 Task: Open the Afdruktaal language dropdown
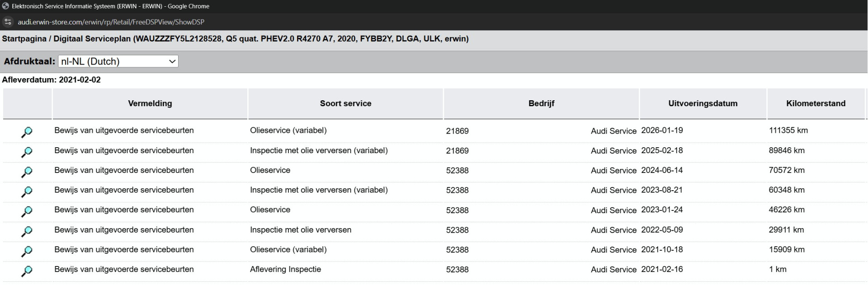coord(118,61)
